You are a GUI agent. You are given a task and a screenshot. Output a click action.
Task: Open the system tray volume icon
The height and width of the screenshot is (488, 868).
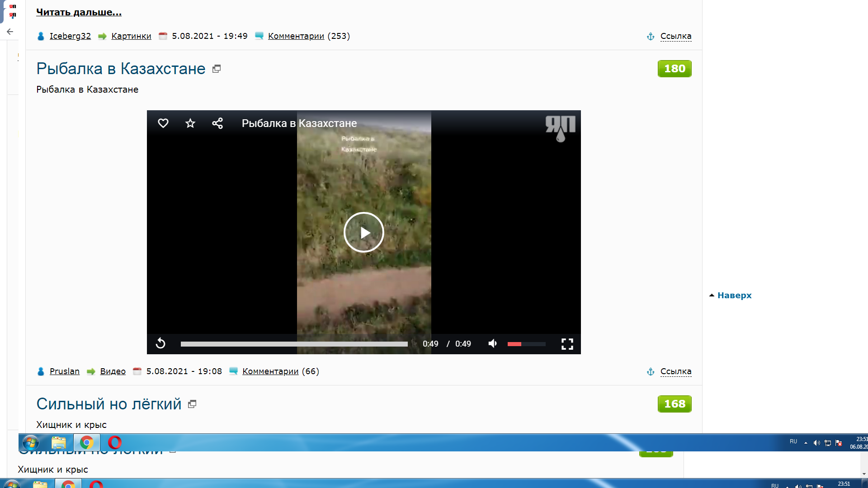[816, 443]
